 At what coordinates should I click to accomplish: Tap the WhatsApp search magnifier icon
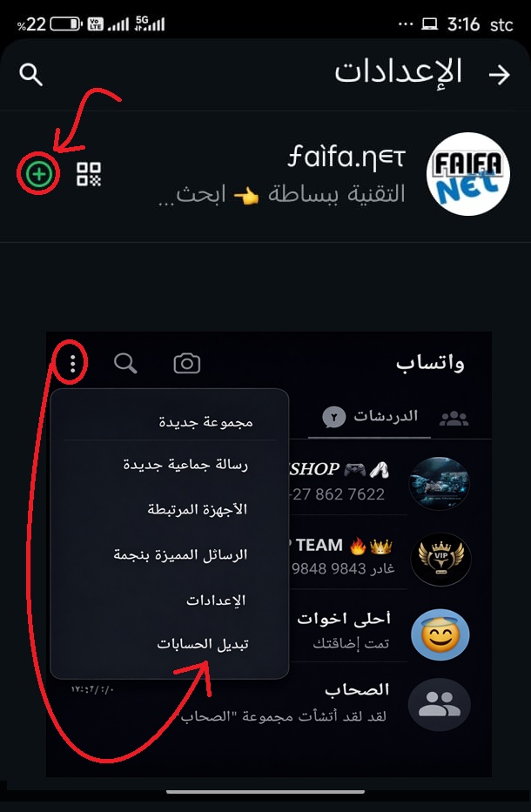125,364
